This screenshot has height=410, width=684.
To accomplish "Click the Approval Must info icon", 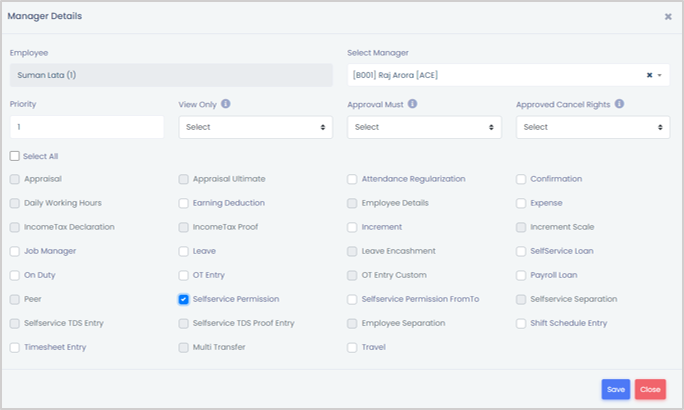I will click(x=412, y=104).
